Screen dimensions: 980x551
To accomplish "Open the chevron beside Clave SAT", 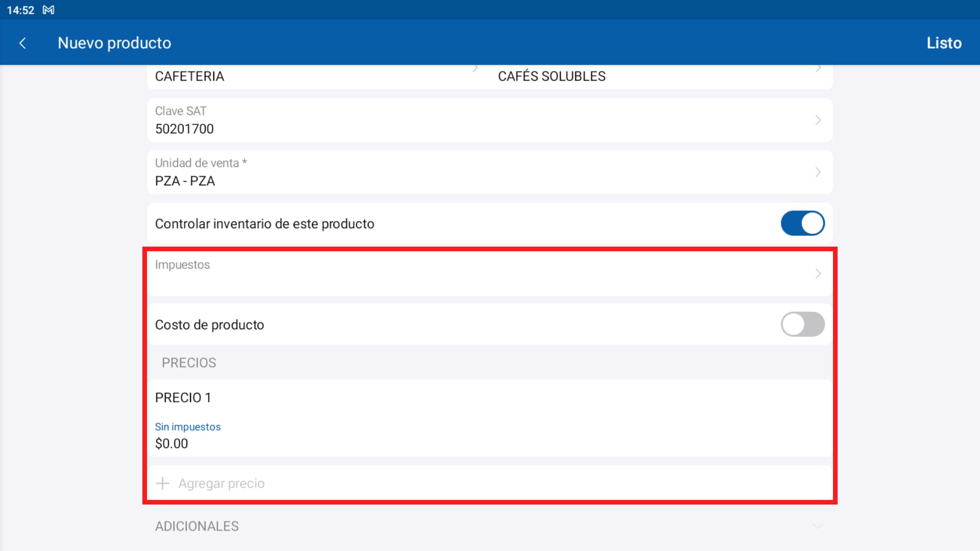I will (x=818, y=120).
